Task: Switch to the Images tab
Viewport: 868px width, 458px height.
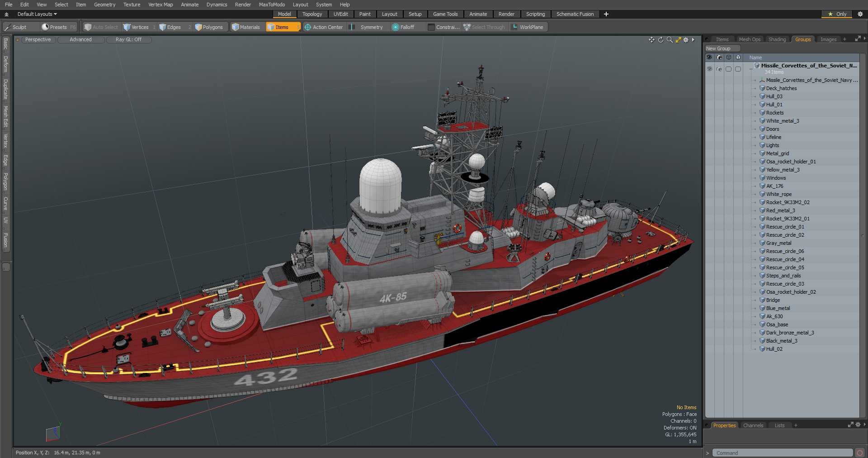Action: 828,39
